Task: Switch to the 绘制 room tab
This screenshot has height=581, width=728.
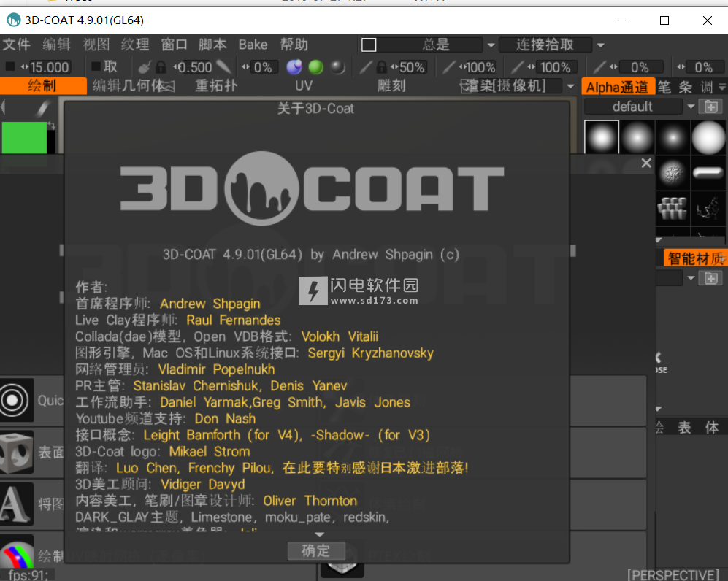Action: (43, 86)
